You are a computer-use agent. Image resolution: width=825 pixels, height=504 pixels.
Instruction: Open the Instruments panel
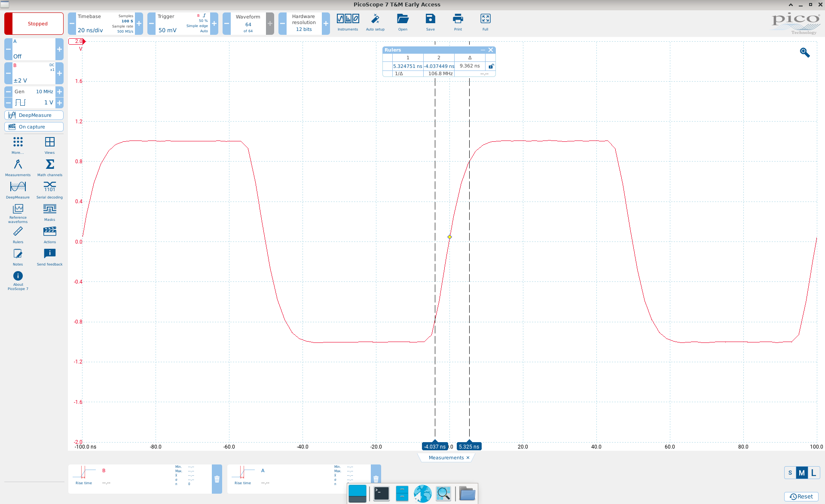point(348,23)
